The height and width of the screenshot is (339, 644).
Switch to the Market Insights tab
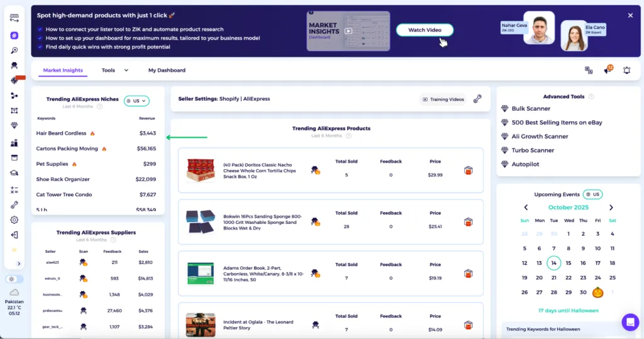click(63, 70)
